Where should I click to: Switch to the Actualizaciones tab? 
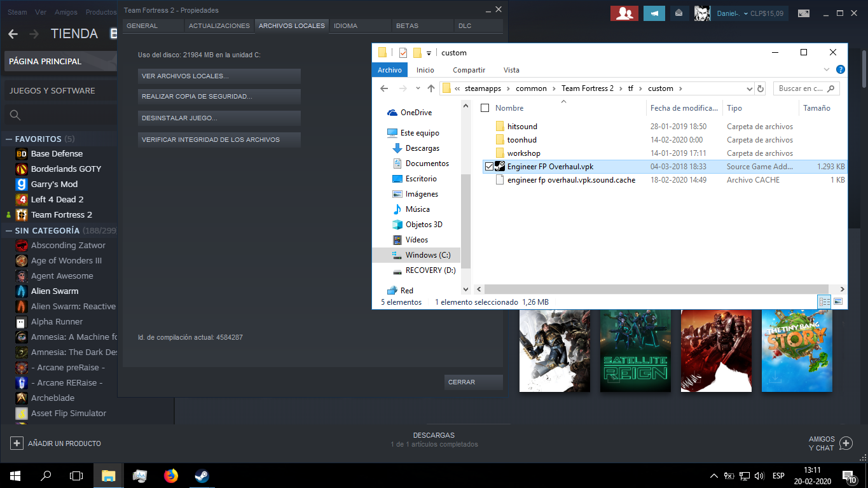click(x=219, y=26)
